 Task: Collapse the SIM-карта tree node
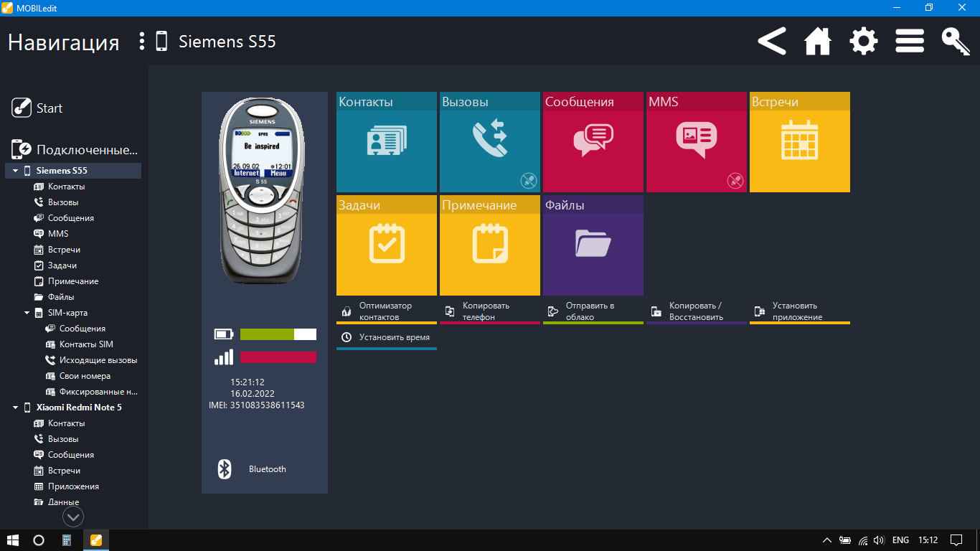pyautogui.click(x=27, y=313)
